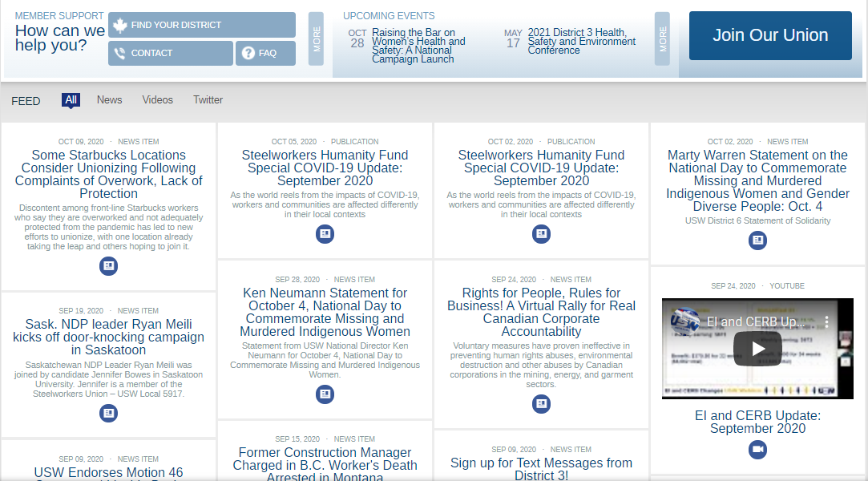
Task: Open the Ken Neumann Statement for October 4 headline
Action: (x=325, y=312)
